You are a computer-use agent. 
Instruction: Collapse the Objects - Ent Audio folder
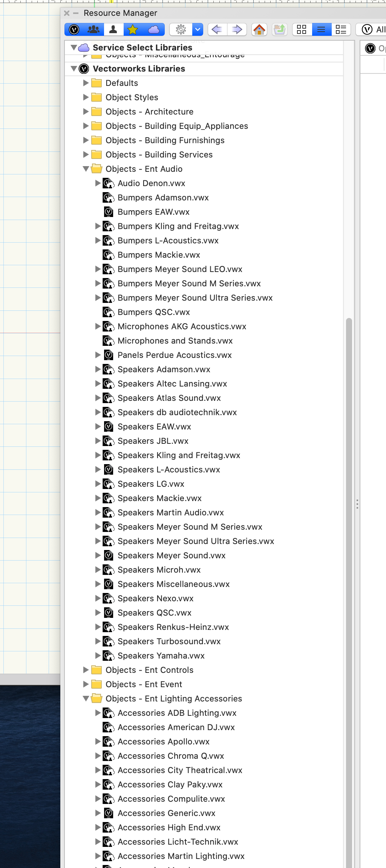[86, 169]
